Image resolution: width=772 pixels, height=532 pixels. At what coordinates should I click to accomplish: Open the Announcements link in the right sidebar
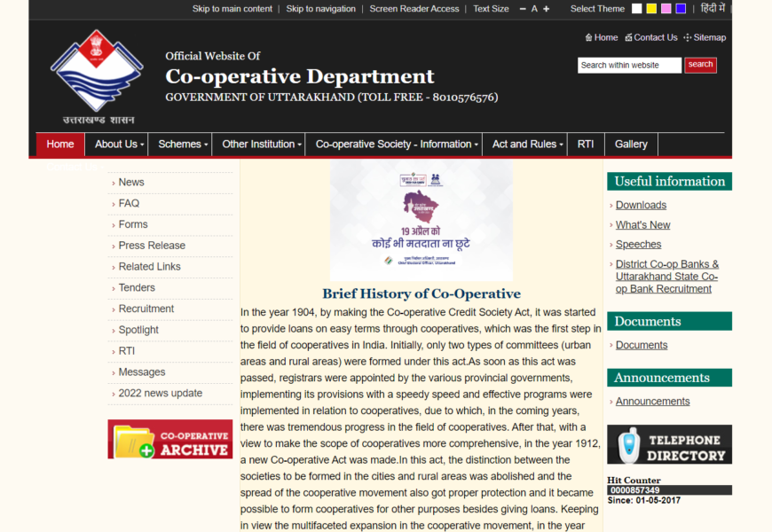tap(652, 402)
